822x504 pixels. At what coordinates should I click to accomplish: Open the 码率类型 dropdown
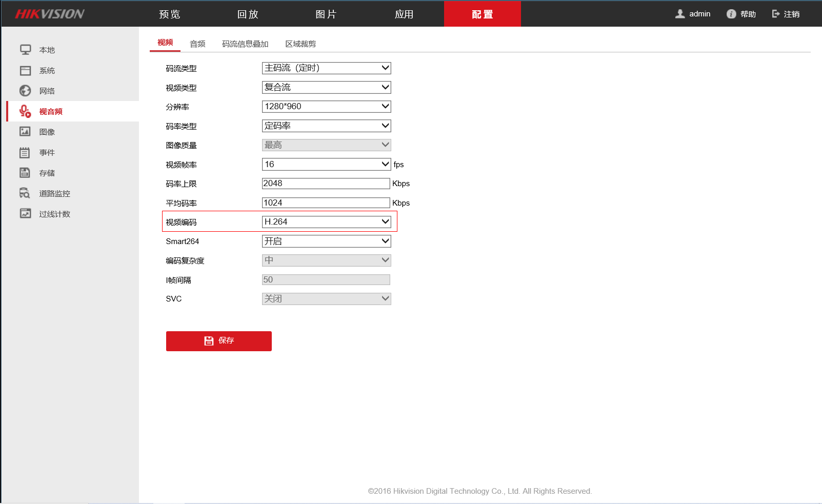coord(327,126)
